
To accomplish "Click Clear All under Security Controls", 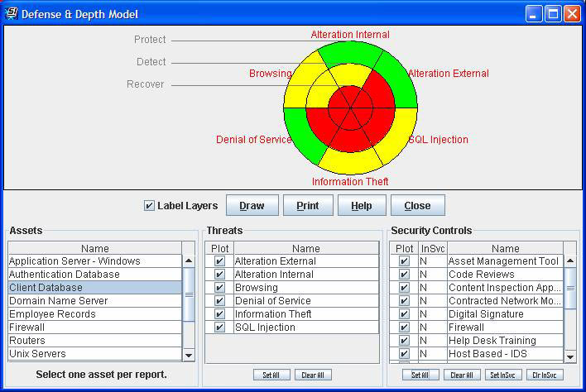I will (x=462, y=375).
